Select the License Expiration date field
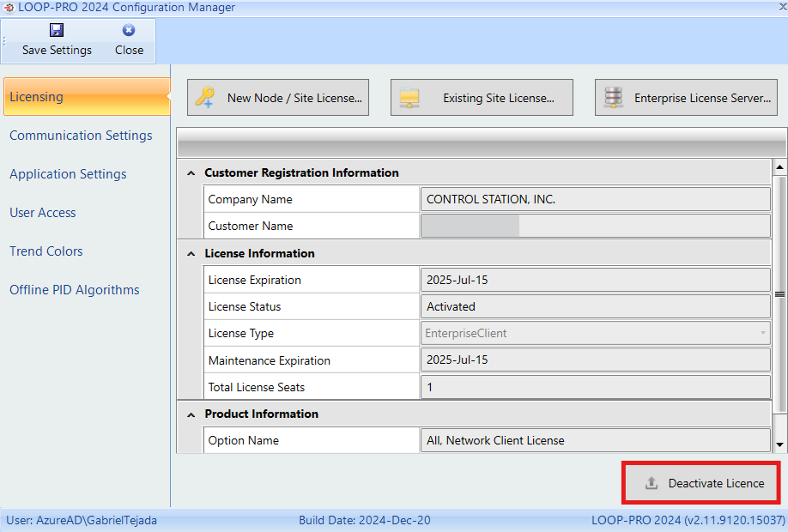The image size is (788, 532). click(595, 280)
